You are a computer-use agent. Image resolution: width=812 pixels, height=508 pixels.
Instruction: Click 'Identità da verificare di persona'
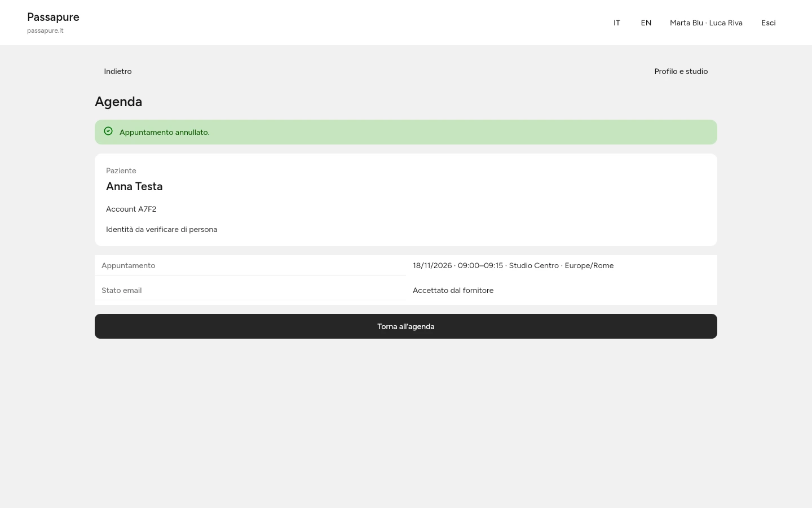pyautogui.click(x=162, y=229)
